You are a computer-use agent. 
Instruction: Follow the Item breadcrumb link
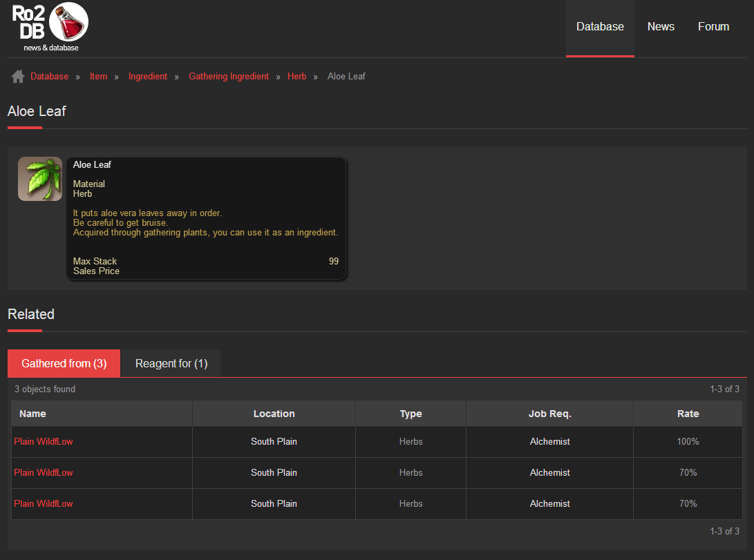coord(99,77)
